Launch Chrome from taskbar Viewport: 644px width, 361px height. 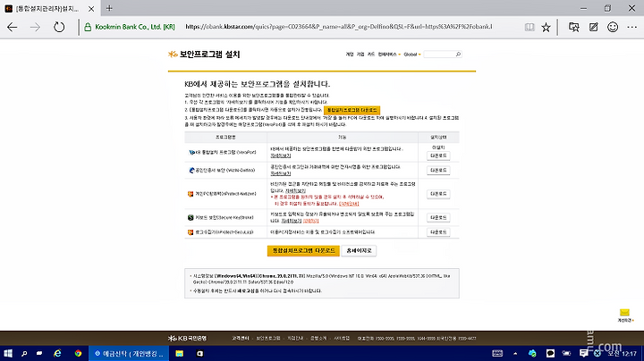click(x=78, y=353)
